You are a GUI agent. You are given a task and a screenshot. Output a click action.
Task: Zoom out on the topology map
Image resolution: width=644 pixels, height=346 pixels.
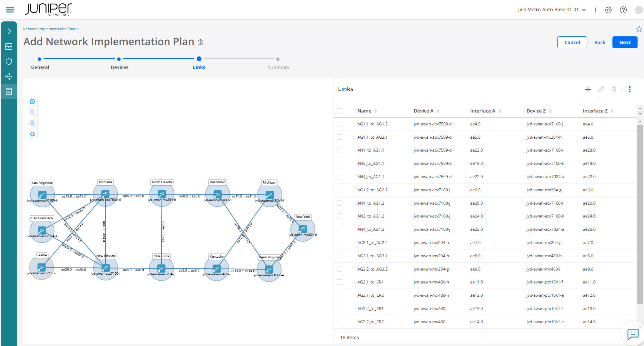coord(32,123)
